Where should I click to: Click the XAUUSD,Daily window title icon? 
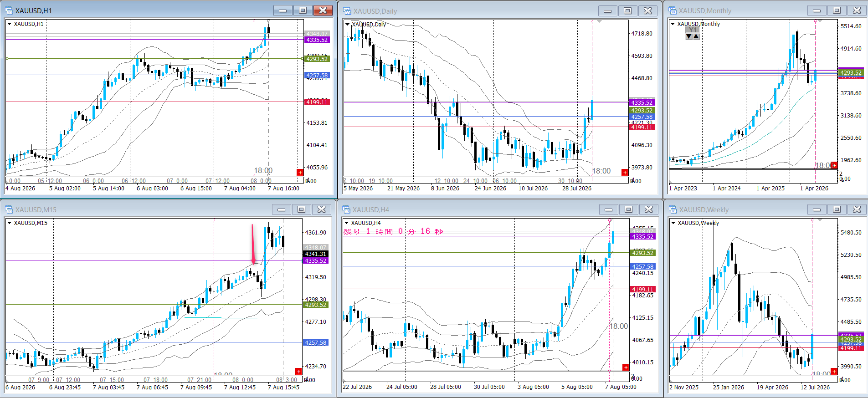(x=347, y=11)
